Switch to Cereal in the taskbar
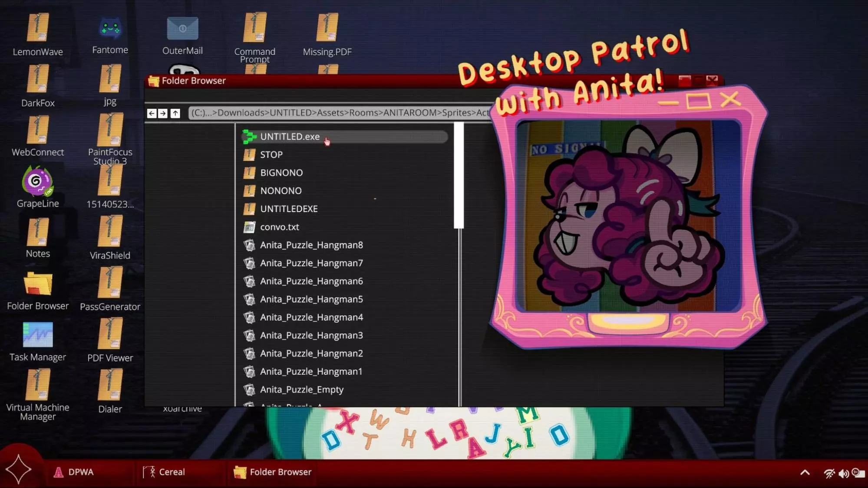 [x=165, y=472]
